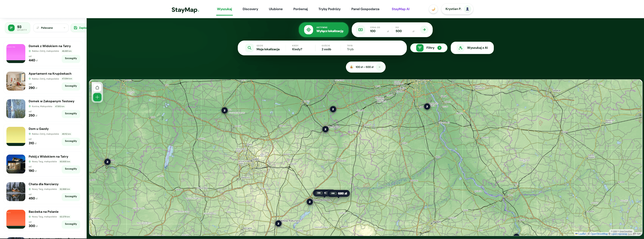This screenshot has height=239, width=644.
Task: Click the price banknote icon
Action: [361, 29]
